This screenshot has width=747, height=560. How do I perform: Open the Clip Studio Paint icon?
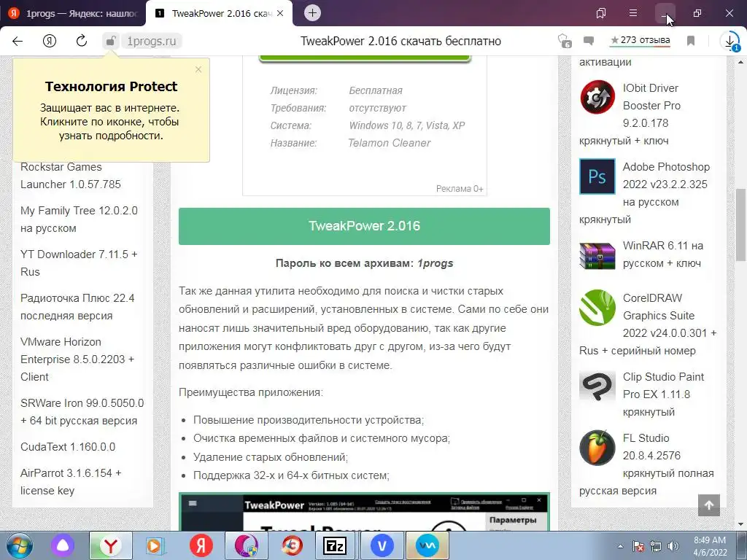pos(597,386)
